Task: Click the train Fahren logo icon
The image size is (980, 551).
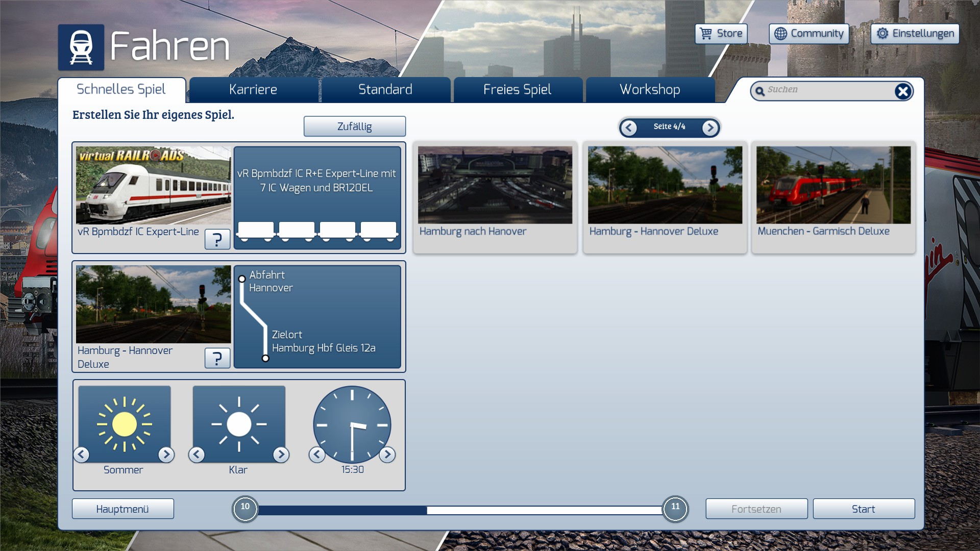Action: (x=81, y=47)
